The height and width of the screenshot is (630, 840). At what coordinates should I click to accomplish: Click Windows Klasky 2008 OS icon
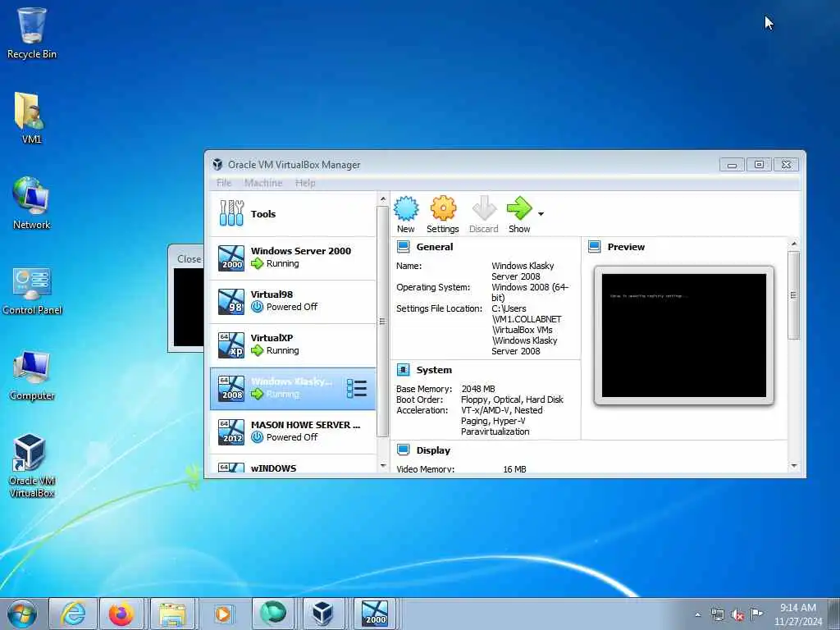[231, 388]
